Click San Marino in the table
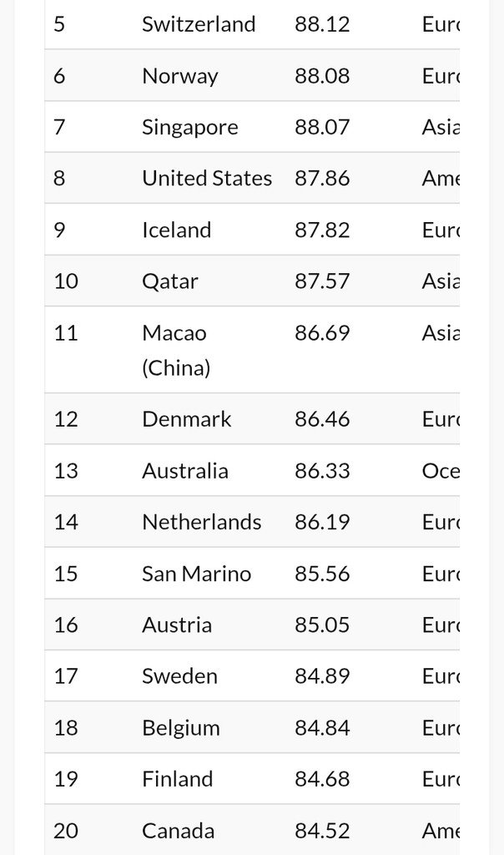Screen dimensions: 504x855 pyautogui.click(x=196, y=574)
